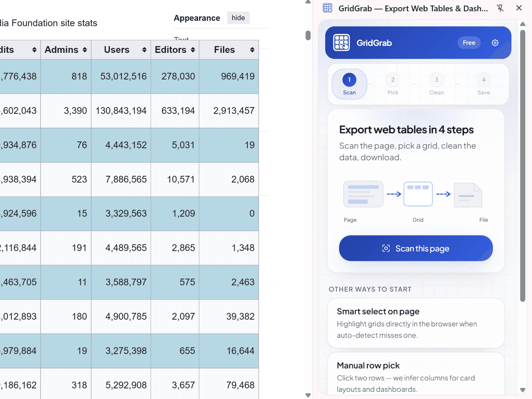Click Users cell '3,275,398'
Viewport: 532px width, 399px height.
(121, 351)
